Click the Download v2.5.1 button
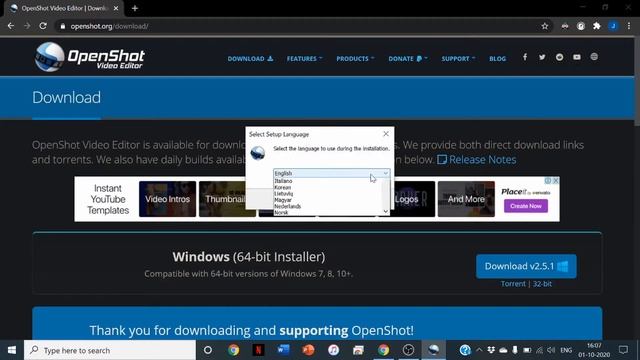 tap(526, 266)
